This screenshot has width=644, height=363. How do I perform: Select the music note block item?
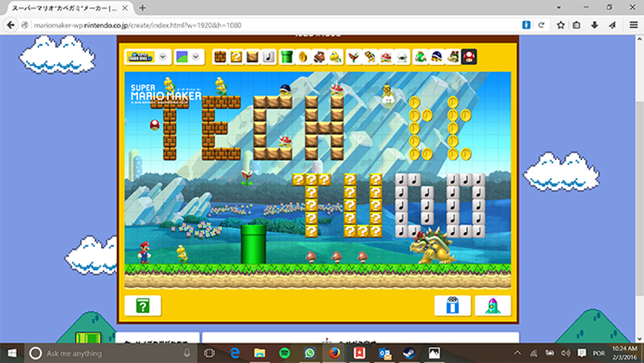pyautogui.click(x=268, y=57)
